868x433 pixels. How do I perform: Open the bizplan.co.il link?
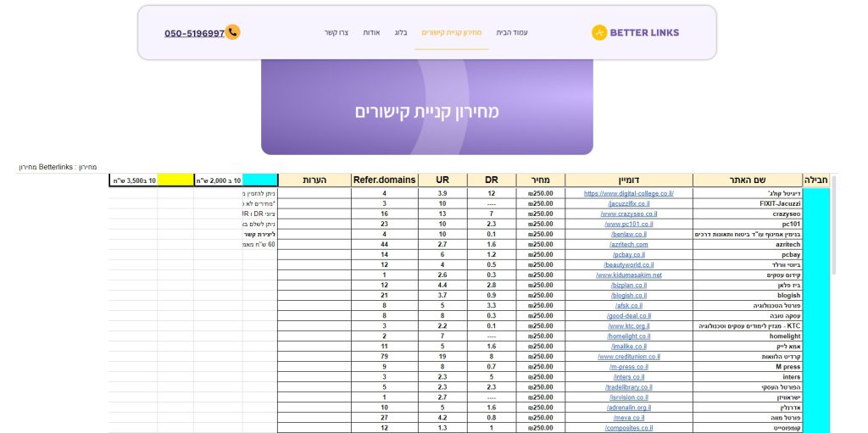[x=629, y=286]
